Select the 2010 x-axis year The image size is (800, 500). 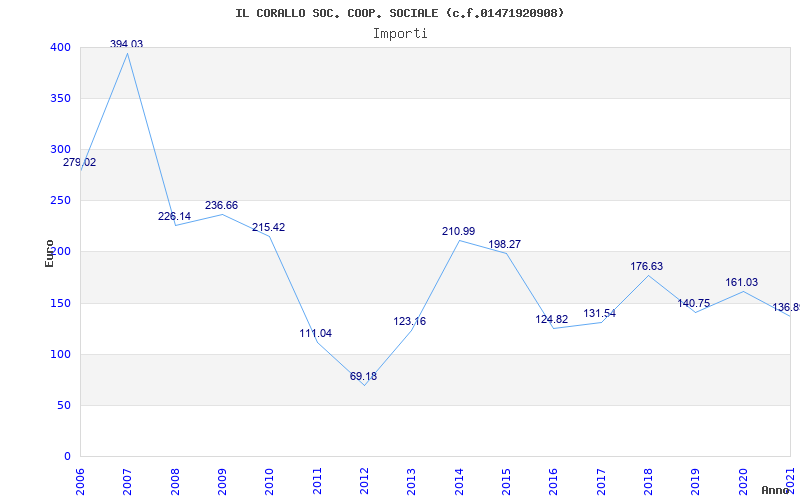(270, 481)
